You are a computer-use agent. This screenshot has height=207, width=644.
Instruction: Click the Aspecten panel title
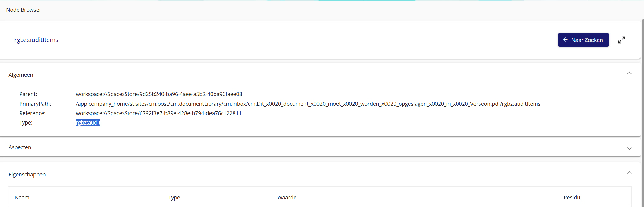tap(20, 147)
